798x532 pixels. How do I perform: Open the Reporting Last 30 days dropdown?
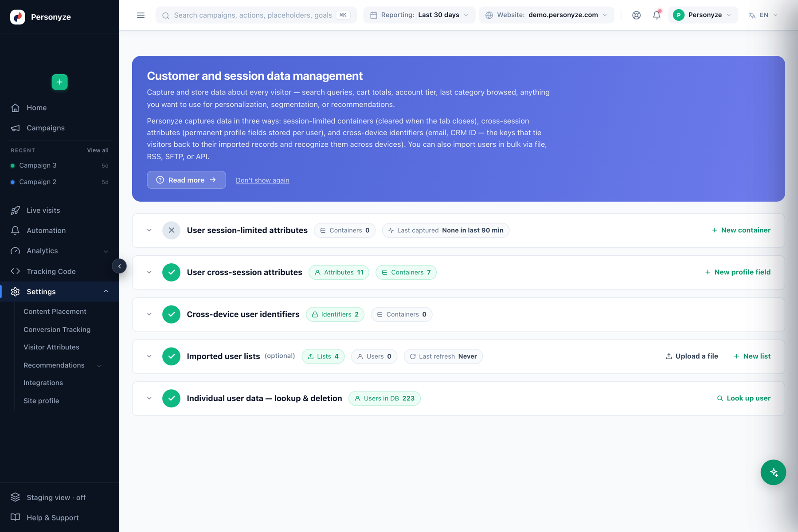pos(419,15)
